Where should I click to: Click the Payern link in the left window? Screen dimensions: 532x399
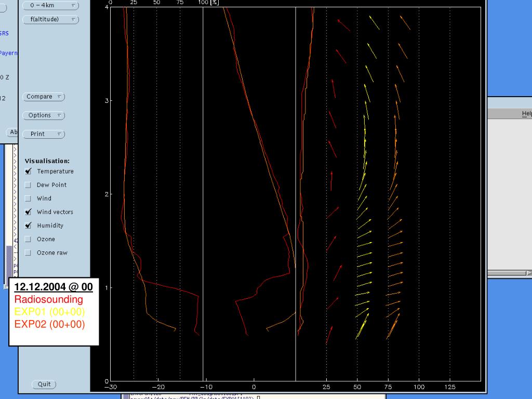point(8,53)
